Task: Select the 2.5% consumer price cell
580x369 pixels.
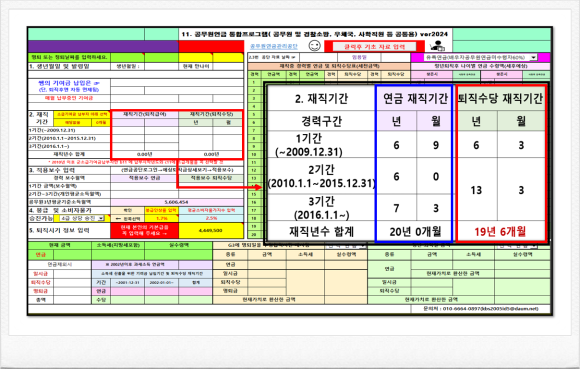Action: pos(211,218)
